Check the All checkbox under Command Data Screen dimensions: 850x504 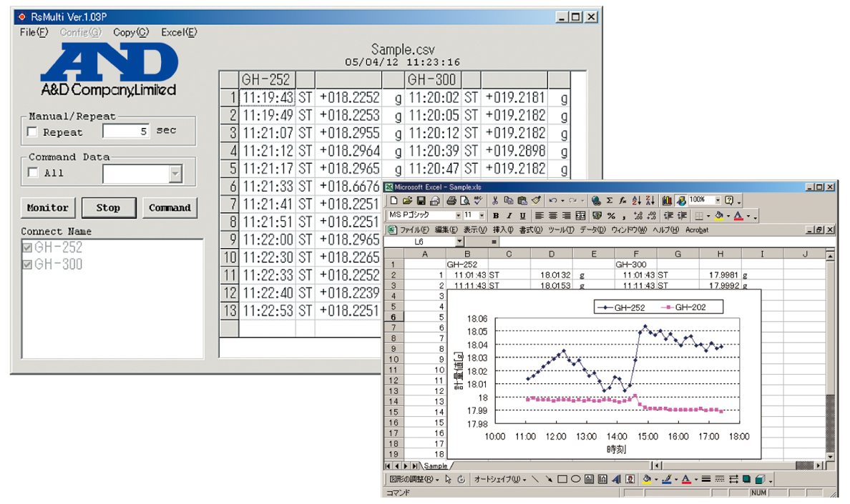[32, 173]
